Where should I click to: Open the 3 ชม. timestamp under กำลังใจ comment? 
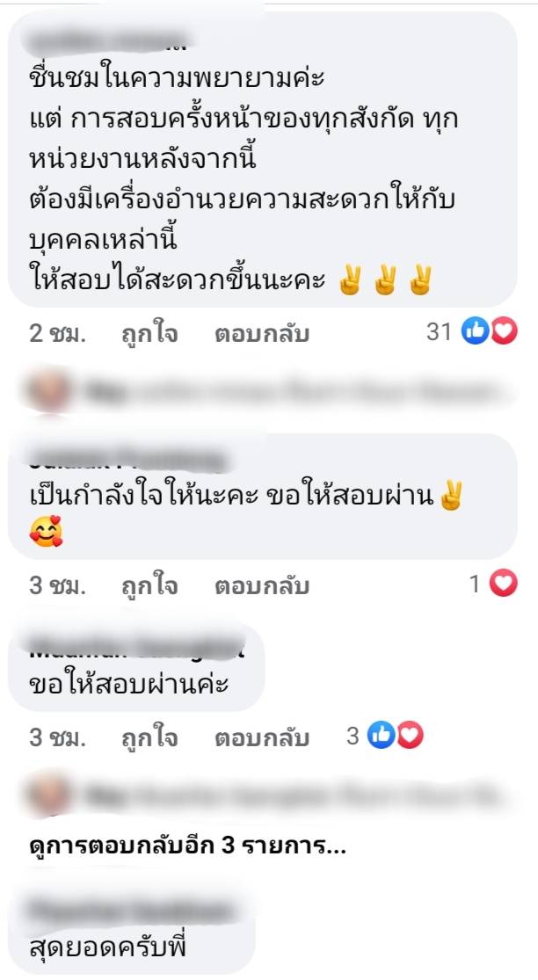57,586
